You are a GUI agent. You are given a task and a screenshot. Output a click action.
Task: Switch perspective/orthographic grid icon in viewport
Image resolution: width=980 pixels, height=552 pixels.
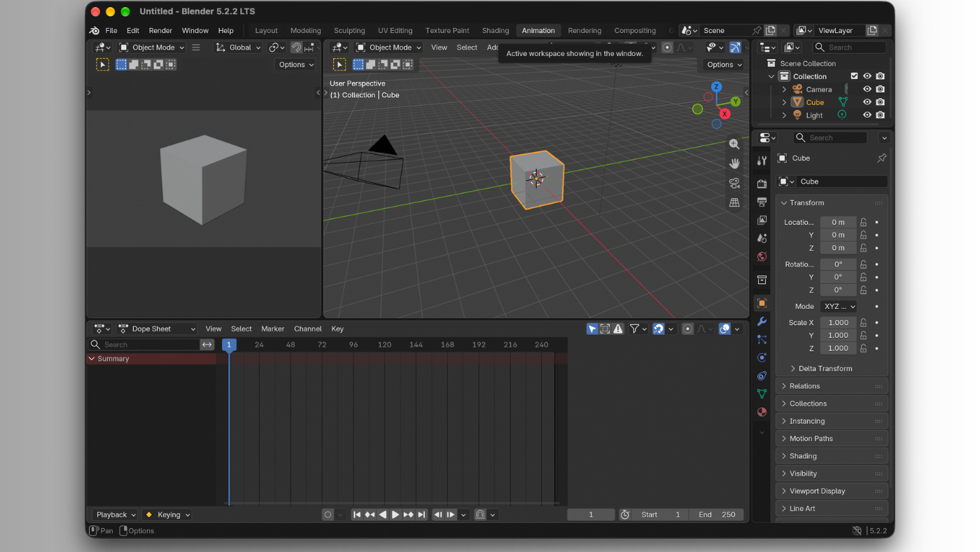(x=734, y=202)
